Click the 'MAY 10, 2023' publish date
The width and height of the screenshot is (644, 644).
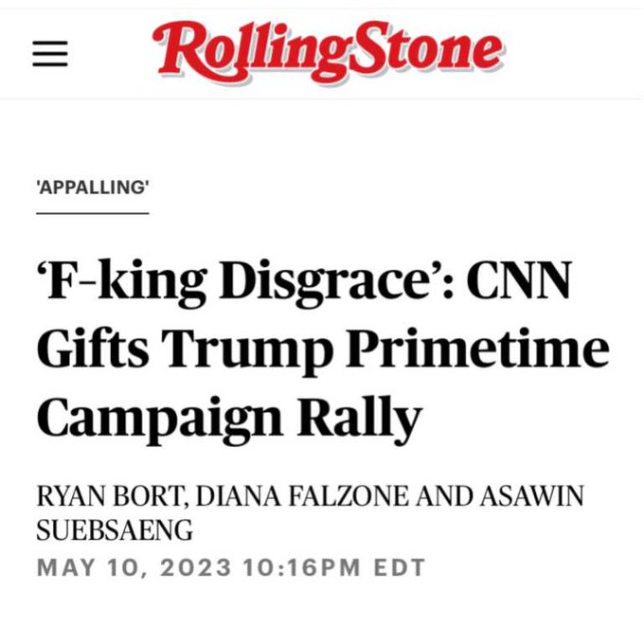(134, 567)
